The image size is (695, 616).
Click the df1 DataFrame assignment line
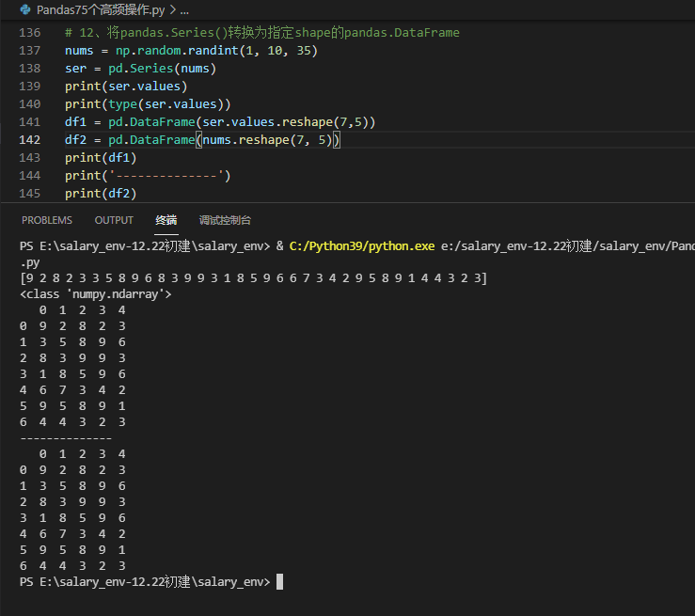[220, 122]
